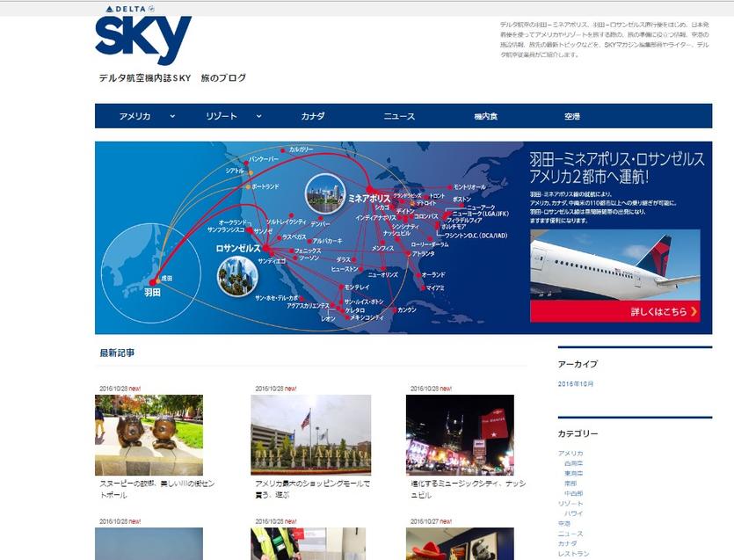
Task: Click the Delta airplane image in banner
Action: tap(614, 265)
